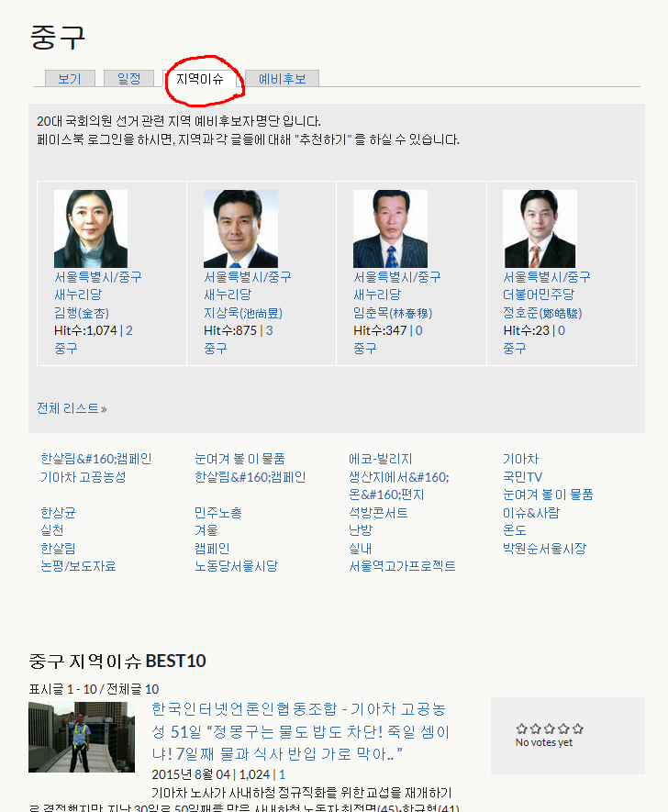The height and width of the screenshot is (812, 668).
Task: Click the 서울역고가프로젝트 tag
Action: [402, 566]
